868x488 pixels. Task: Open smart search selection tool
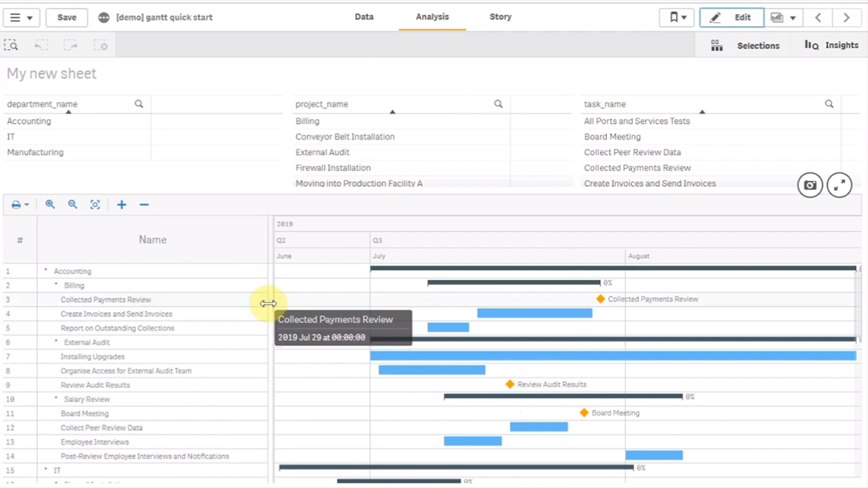coord(11,46)
